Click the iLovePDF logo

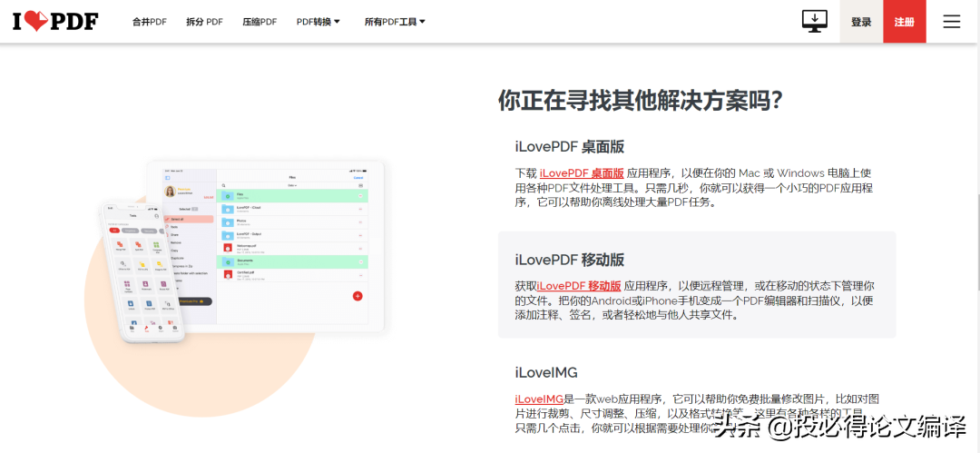pos(55,21)
